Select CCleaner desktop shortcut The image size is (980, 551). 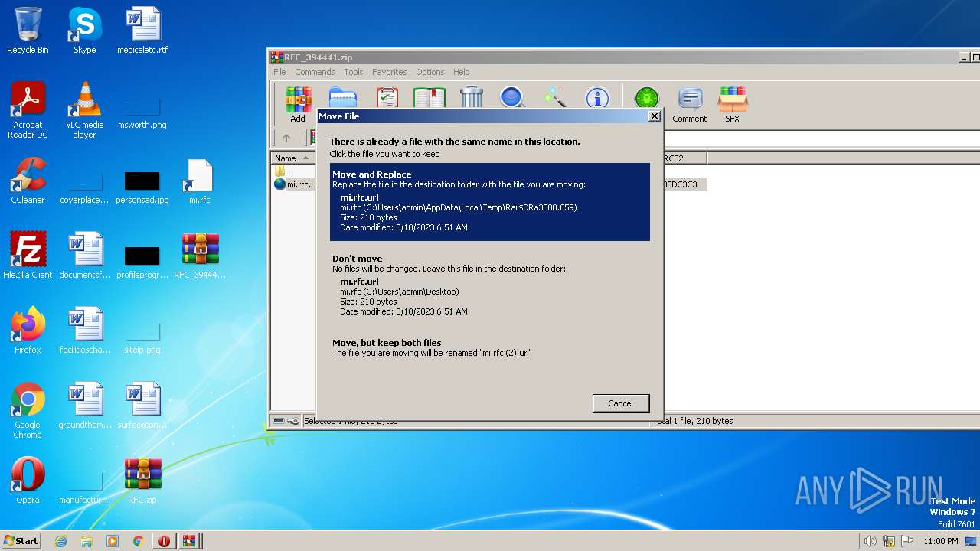coord(28,181)
